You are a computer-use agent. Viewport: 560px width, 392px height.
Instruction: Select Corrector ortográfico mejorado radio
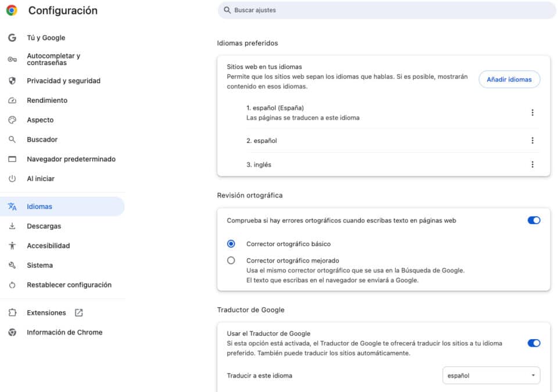(x=231, y=260)
